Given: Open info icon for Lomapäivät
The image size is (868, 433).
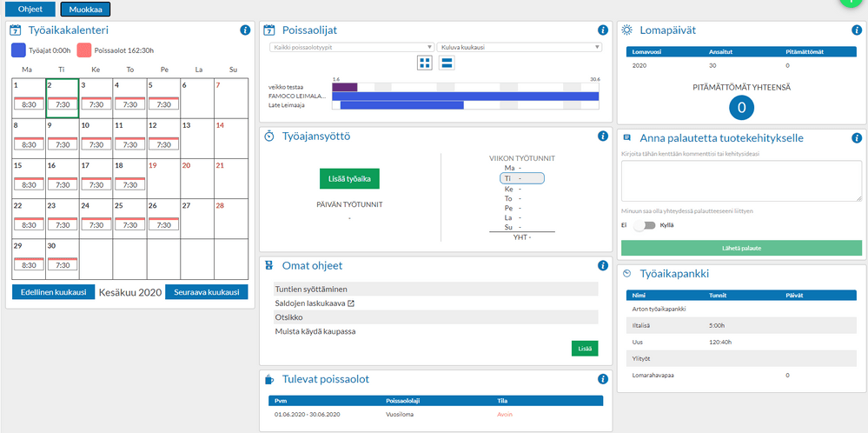Looking at the screenshot, I should (857, 30).
